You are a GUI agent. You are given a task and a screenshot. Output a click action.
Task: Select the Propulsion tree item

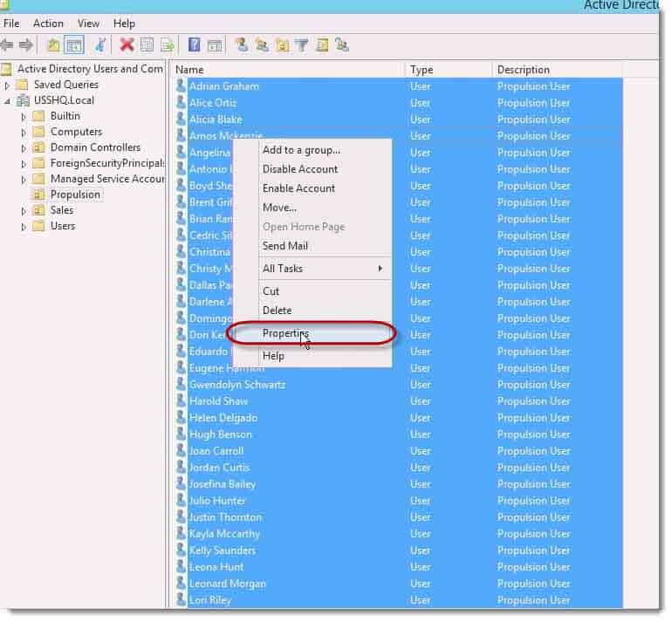pos(75,195)
